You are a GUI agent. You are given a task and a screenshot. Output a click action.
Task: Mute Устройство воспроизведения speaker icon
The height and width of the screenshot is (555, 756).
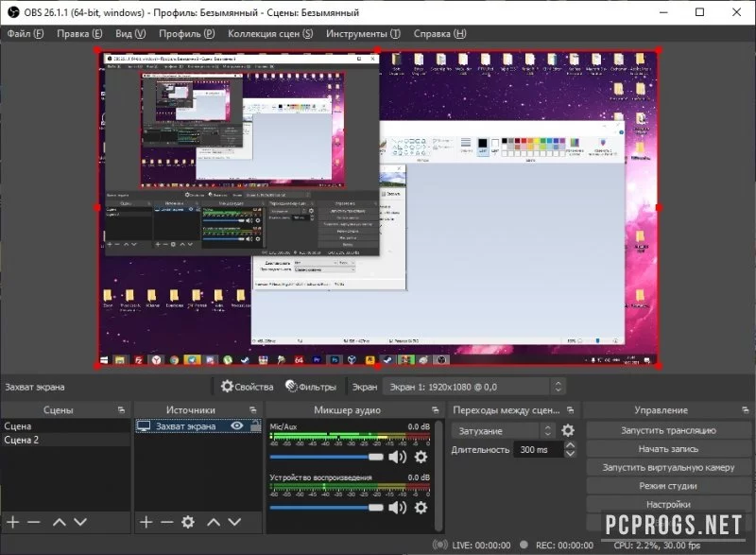(x=397, y=508)
